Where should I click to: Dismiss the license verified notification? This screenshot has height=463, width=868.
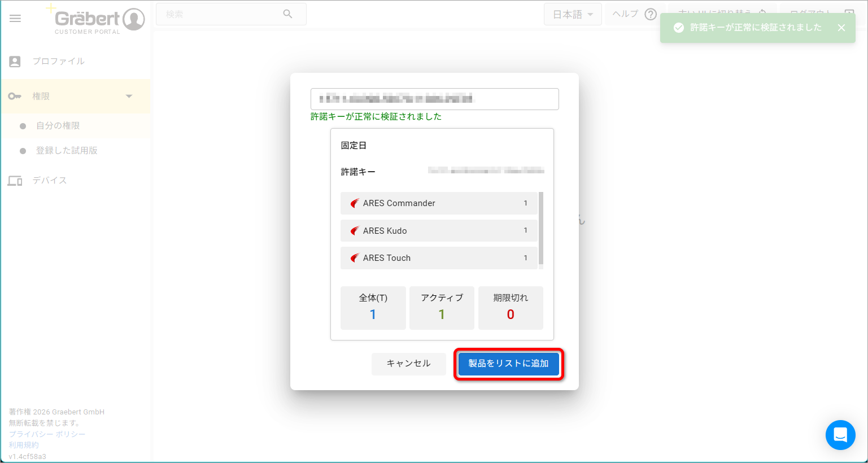click(841, 28)
